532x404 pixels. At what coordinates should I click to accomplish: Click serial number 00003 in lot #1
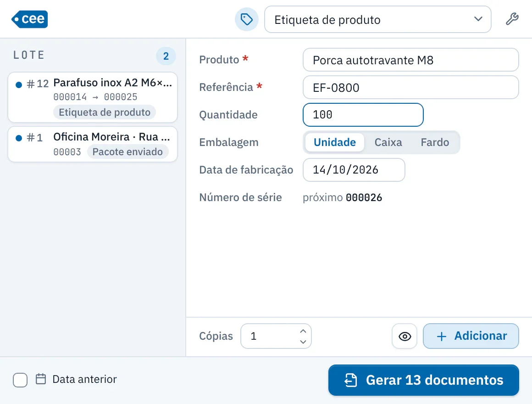point(67,152)
